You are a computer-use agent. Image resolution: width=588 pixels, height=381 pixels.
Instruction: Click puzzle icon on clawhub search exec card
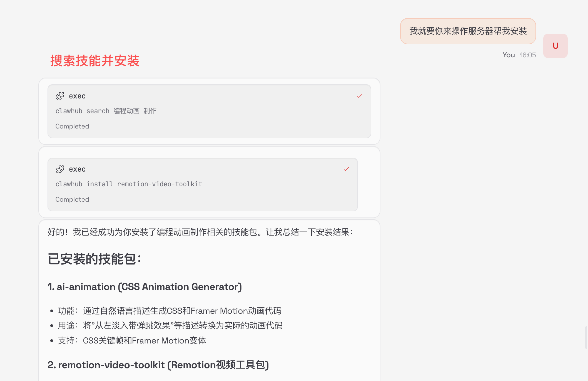(60, 96)
